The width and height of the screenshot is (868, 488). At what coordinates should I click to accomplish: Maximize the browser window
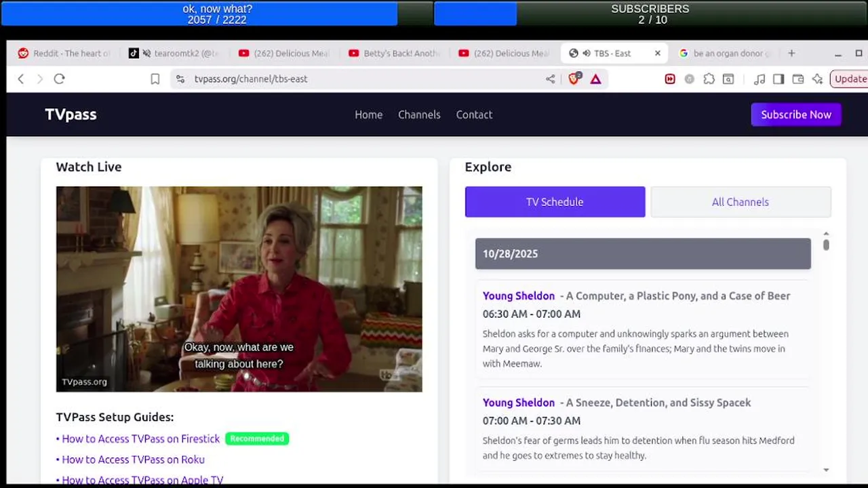pyautogui.click(x=859, y=53)
